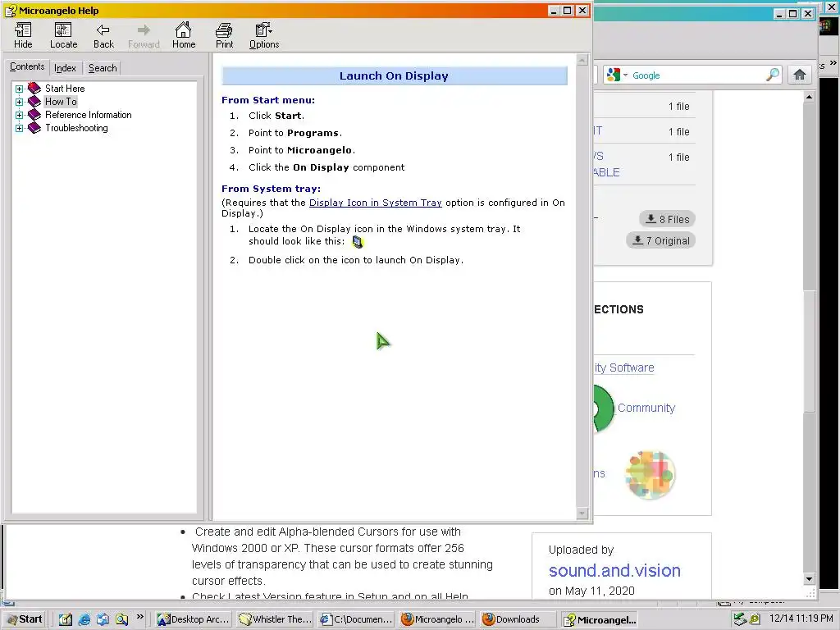The image size is (840, 630).
Task: Click the browser search magnifier icon
Action: (773, 75)
